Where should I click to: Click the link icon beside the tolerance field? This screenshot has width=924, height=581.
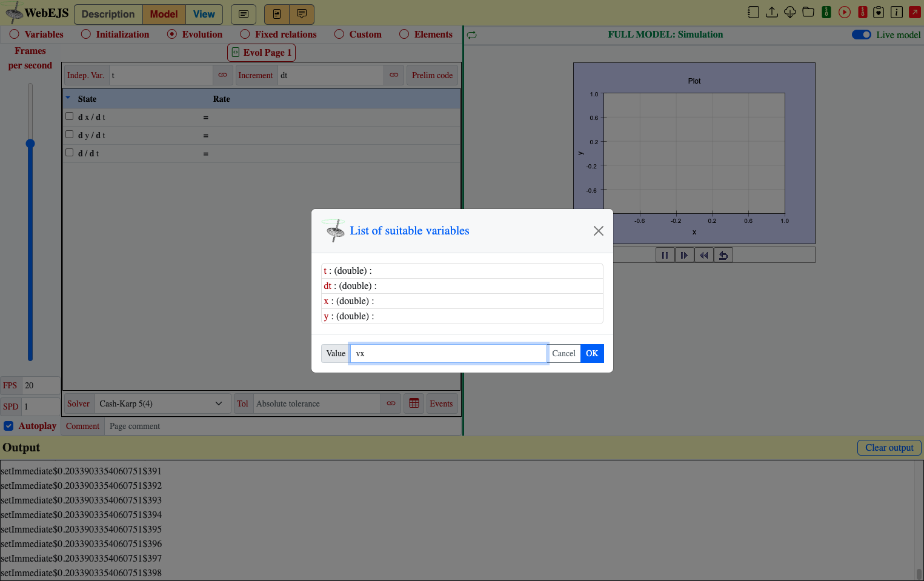391,403
